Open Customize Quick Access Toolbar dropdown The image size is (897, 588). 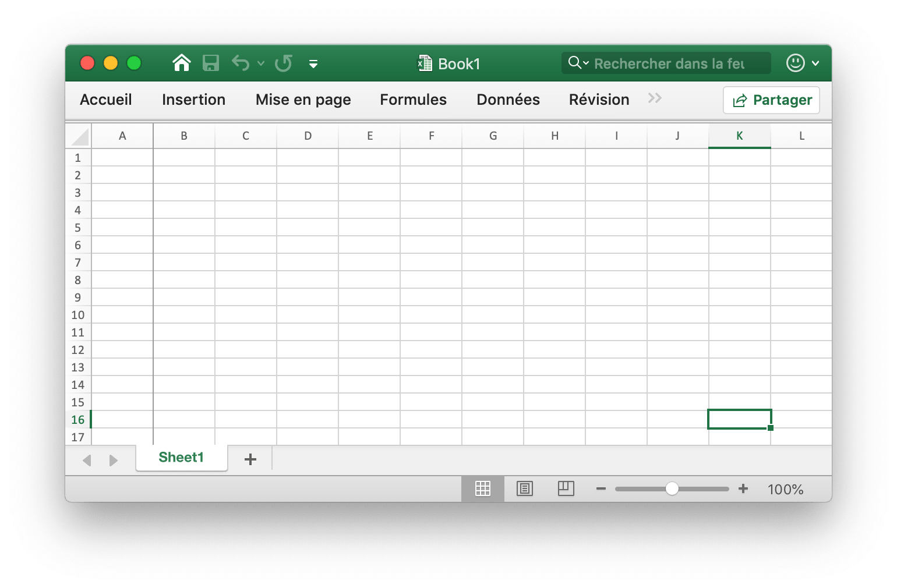pyautogui.click(x=313, y=64)
